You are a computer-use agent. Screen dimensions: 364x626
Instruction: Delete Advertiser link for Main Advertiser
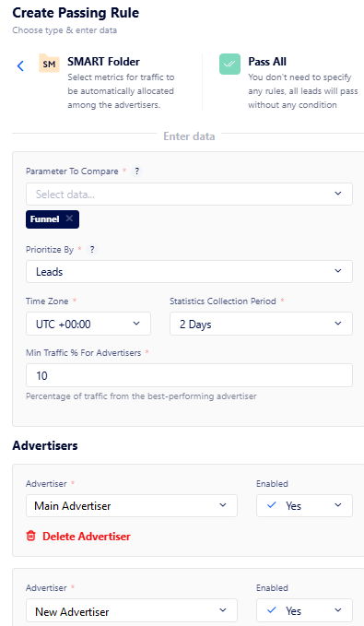(x=87, y=537)
